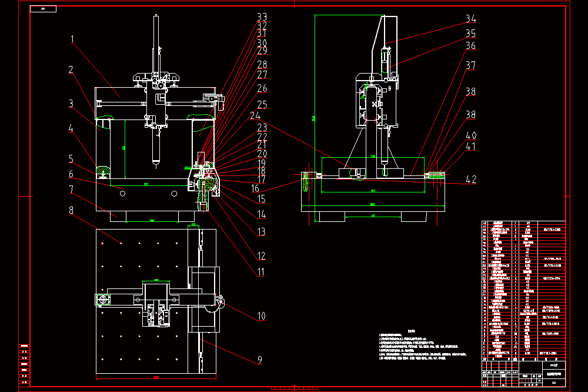Pick balloon number 19
588x392 pixels.
click(x=262, y=164)
